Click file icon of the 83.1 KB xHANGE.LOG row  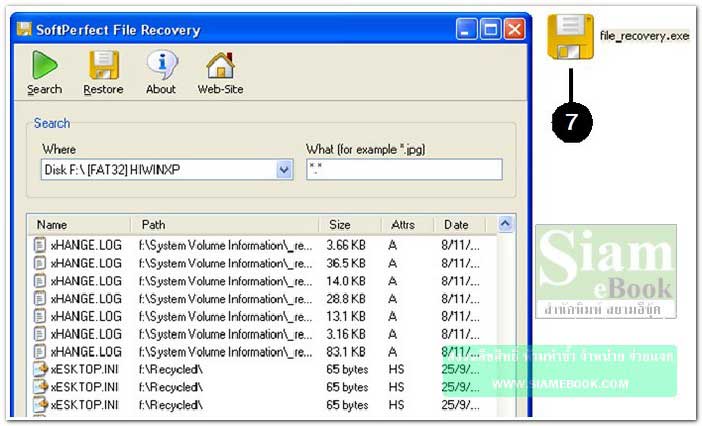click(x=40, y=352)
